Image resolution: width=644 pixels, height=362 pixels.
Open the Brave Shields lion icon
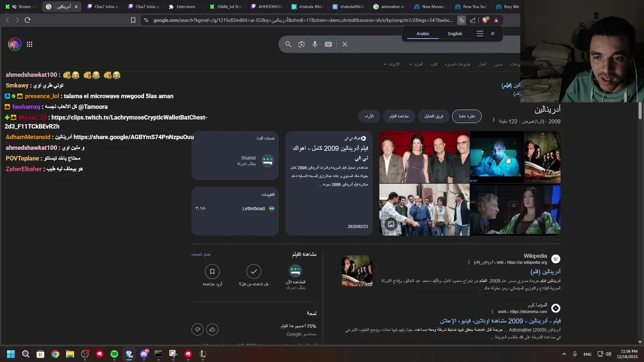pos(486,20)
